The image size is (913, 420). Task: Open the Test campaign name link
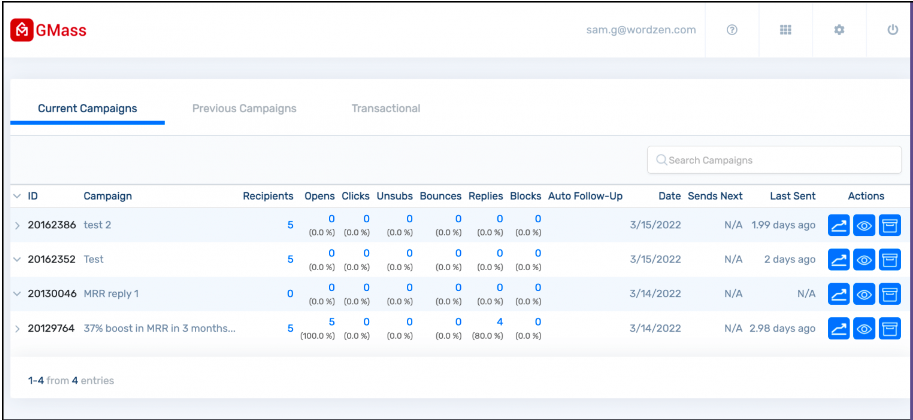[x=94, y=259]
